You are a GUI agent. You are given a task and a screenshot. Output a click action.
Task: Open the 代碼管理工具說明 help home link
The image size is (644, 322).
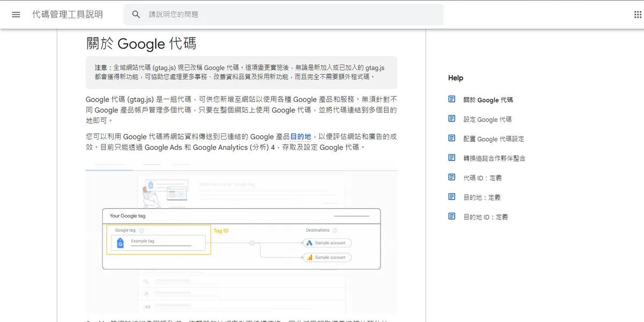point(68,14)
